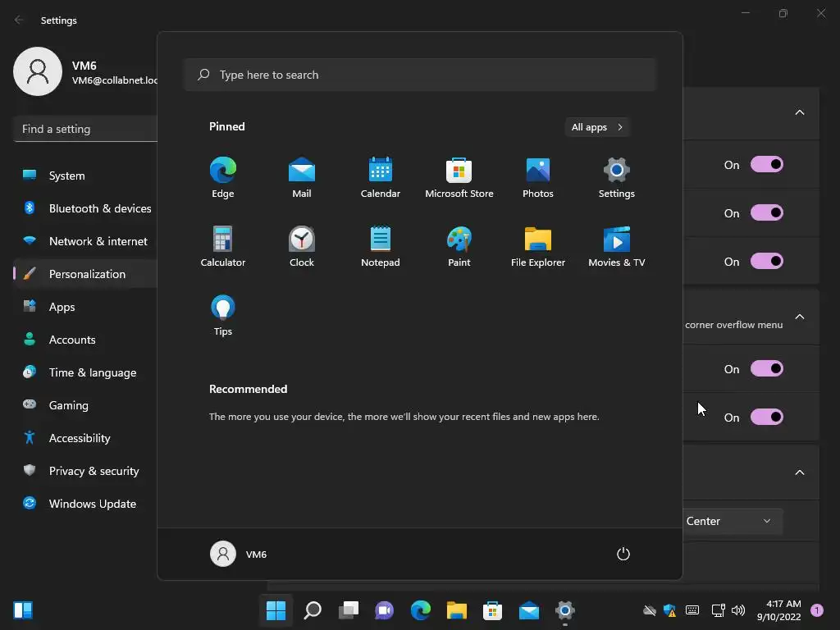The height and width of the screenshot is (630, 840).
Task: Switch off last toggle above Center dropdown
Action: tap(767, 417)
